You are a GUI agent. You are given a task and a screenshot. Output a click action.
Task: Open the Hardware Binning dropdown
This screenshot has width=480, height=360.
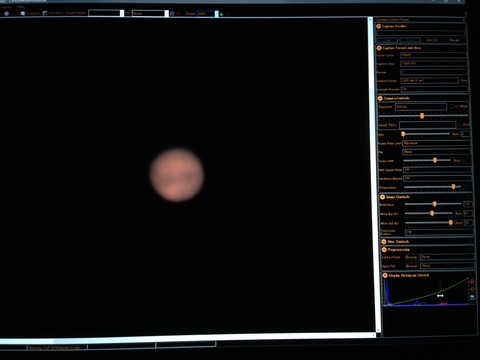pos(438,178)
